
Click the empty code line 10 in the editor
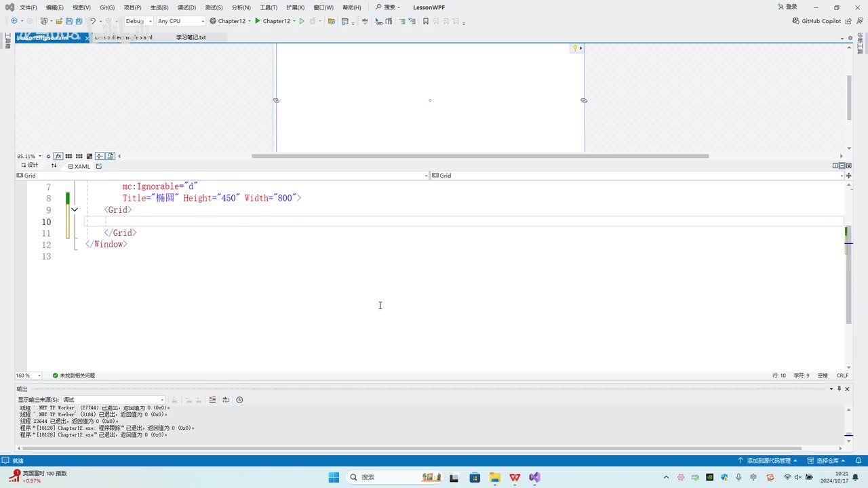coord(465,222)
